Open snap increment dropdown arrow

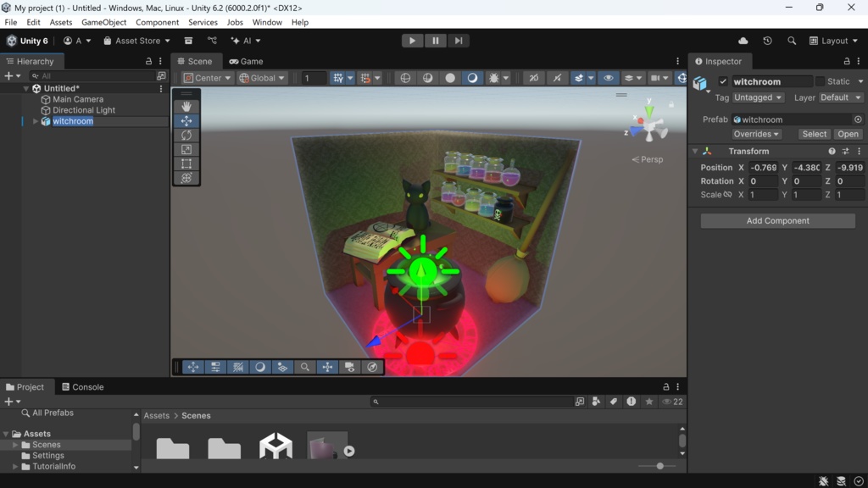pyautogui.click(x=377, y=78)
